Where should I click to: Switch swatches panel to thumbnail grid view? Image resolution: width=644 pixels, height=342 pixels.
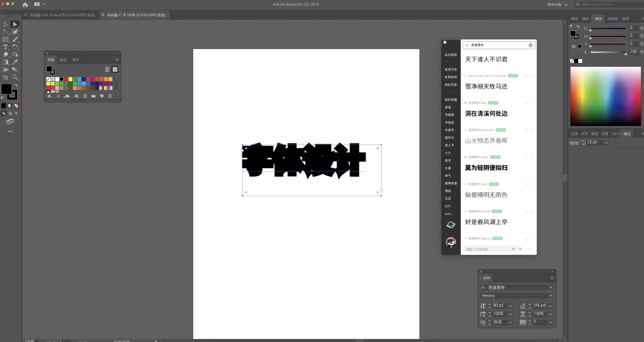pyautogui.click(x=114, y=69)
